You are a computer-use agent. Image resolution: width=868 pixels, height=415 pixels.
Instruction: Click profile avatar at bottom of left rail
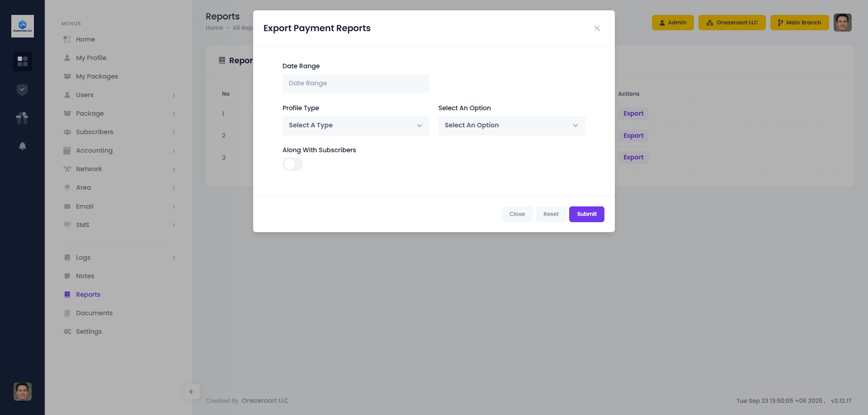click(x=22, y=392)
